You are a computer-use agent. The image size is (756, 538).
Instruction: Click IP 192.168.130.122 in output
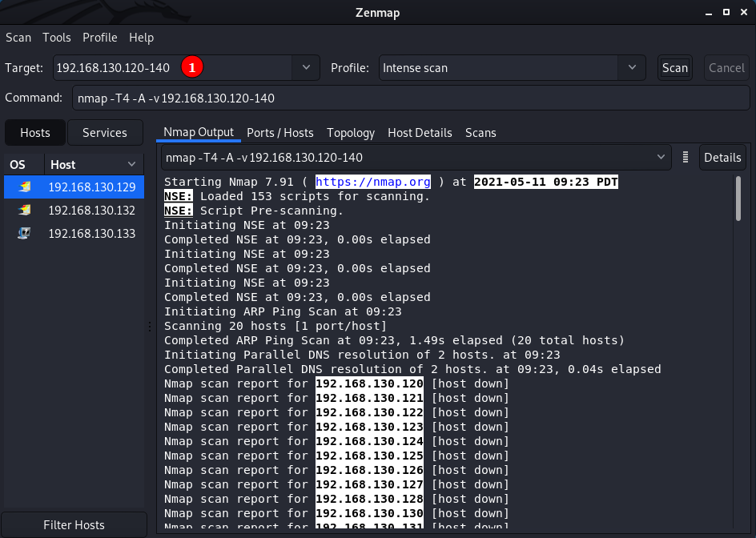click(x=369, y=412)
